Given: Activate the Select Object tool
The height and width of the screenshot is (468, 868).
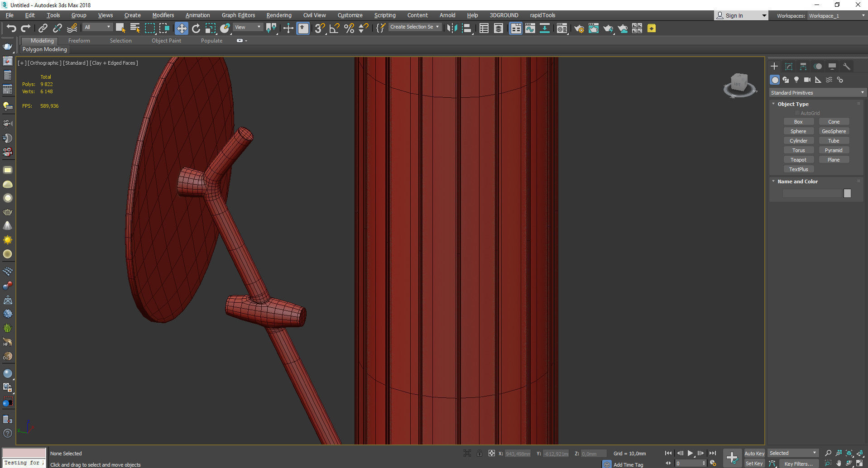Looking at the screenshot, I should (120, 29).
